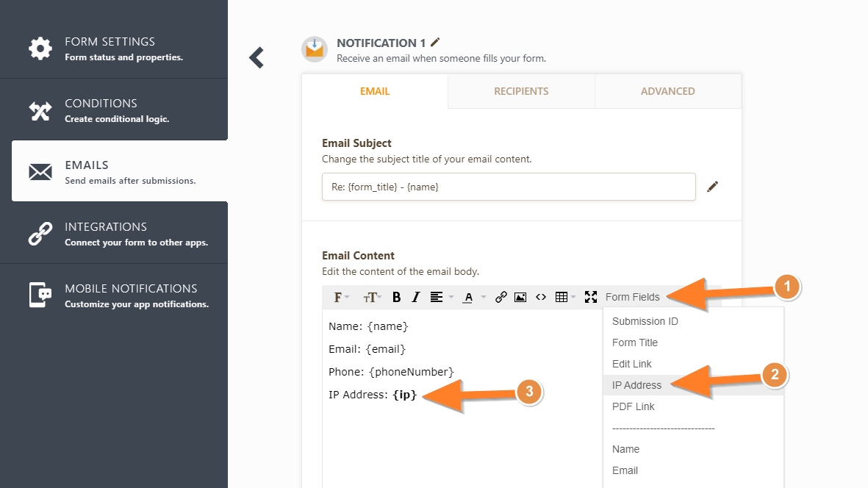Choose Email from Form Fields list
This screenshot has height=488, width=868.
[x=693, y=470]
